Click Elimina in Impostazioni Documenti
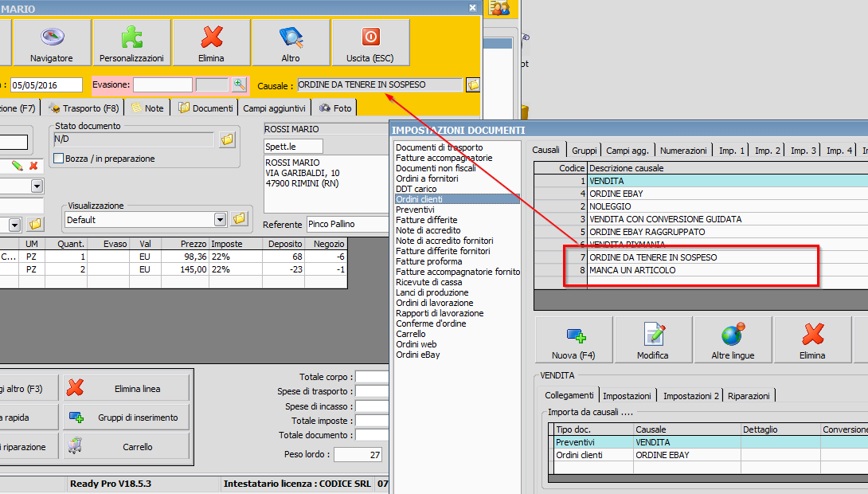 click(812, 340)
